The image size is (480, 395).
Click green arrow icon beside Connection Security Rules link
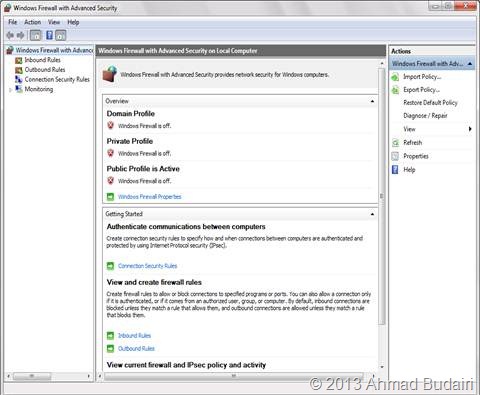click(110, 266)
